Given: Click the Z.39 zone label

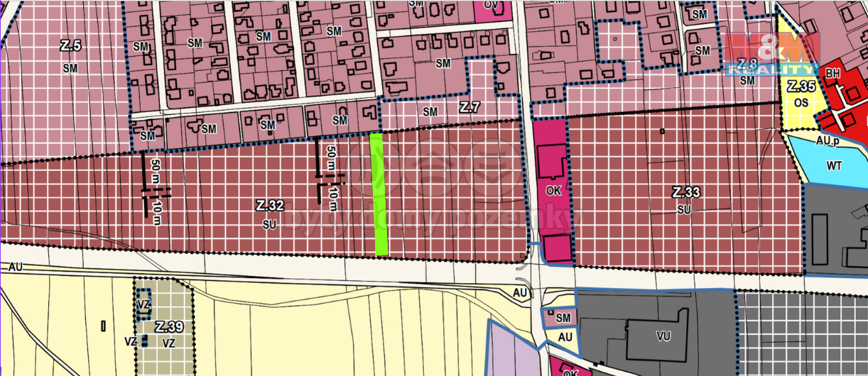Looking at the screenshot, I should [168, 326].
